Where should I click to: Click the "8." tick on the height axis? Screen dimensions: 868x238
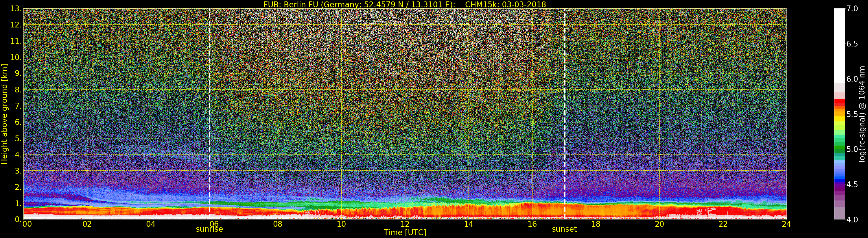(18, 90)
